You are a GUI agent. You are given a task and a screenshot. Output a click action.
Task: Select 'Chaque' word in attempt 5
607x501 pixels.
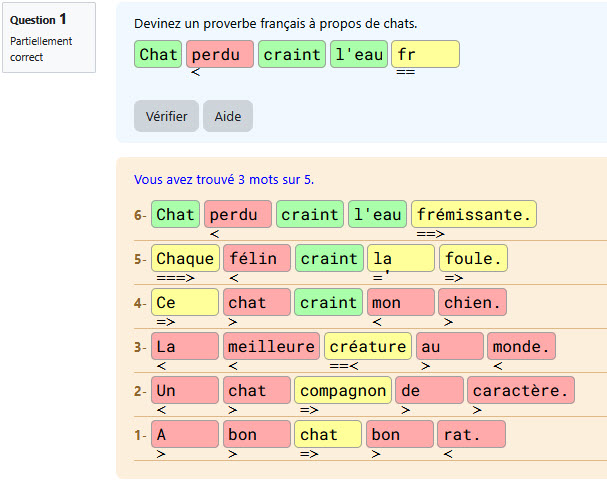pyautogui.click(x=185, y=258)
